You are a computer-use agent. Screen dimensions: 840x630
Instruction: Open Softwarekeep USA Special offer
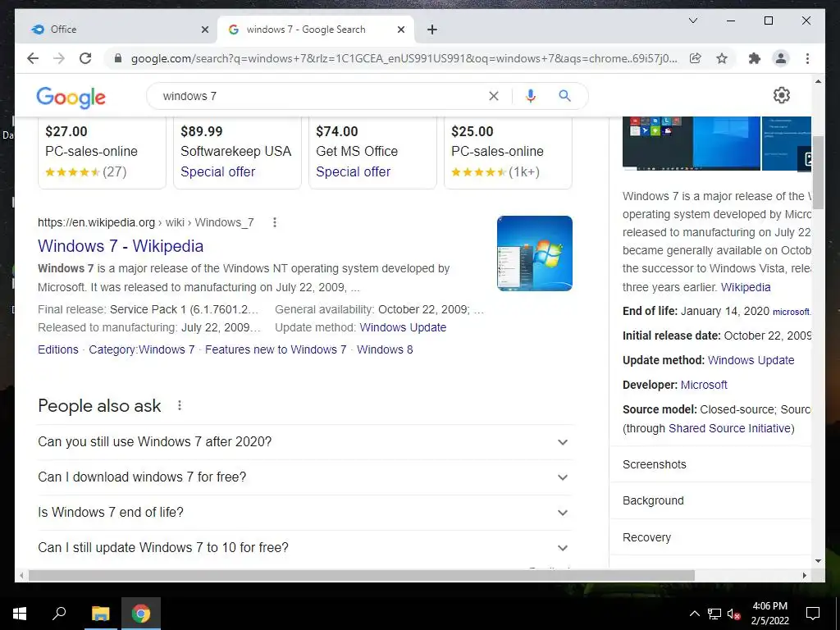click(217, 171)
